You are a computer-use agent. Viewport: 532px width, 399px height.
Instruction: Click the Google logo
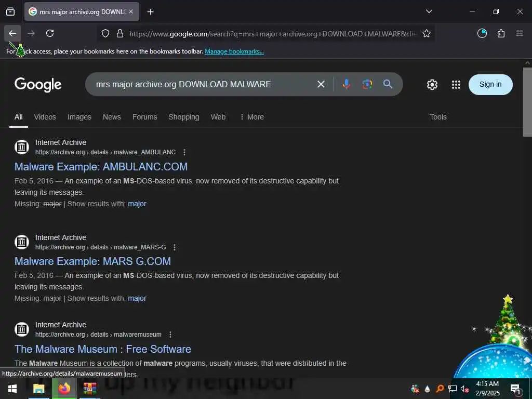pos(38,85)
